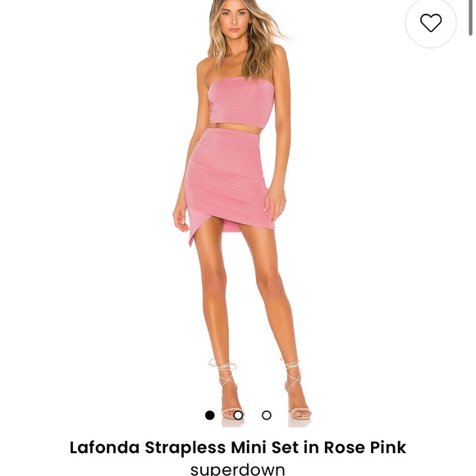Screen dimensions: 476x476
Task: Open the superdown brand page
Action: coord(238,469)
